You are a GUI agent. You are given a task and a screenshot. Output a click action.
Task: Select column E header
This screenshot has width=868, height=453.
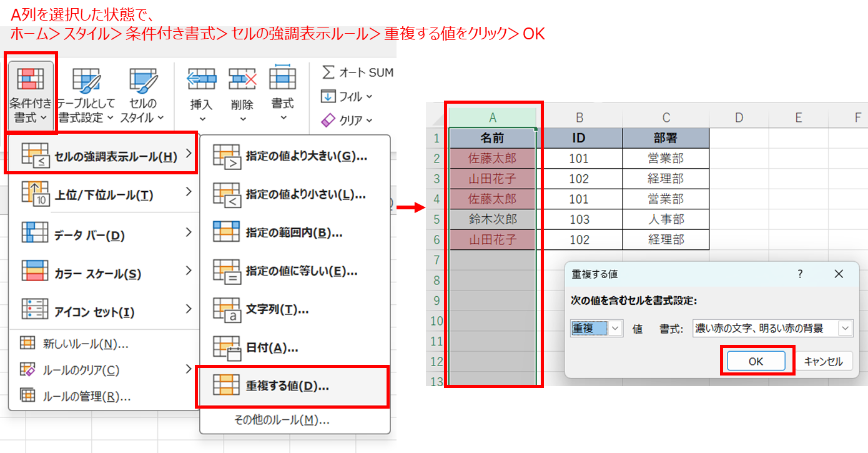[x=798, y=117]
